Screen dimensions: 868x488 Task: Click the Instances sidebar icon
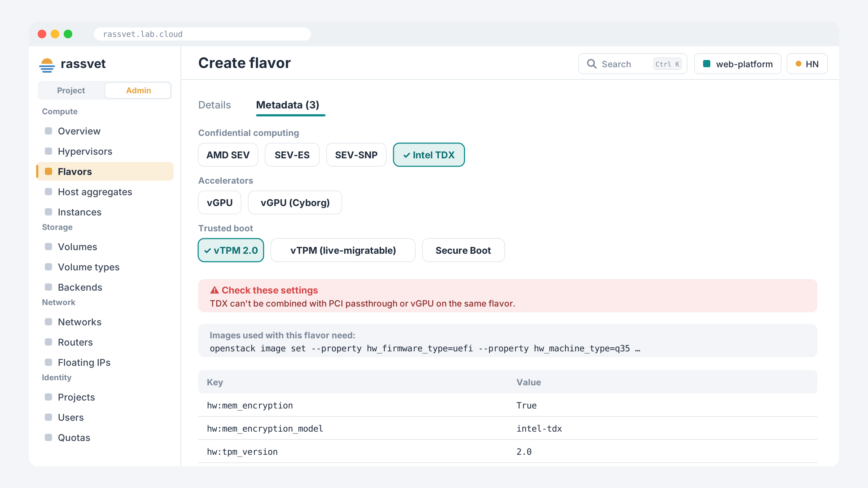point(48,212)
